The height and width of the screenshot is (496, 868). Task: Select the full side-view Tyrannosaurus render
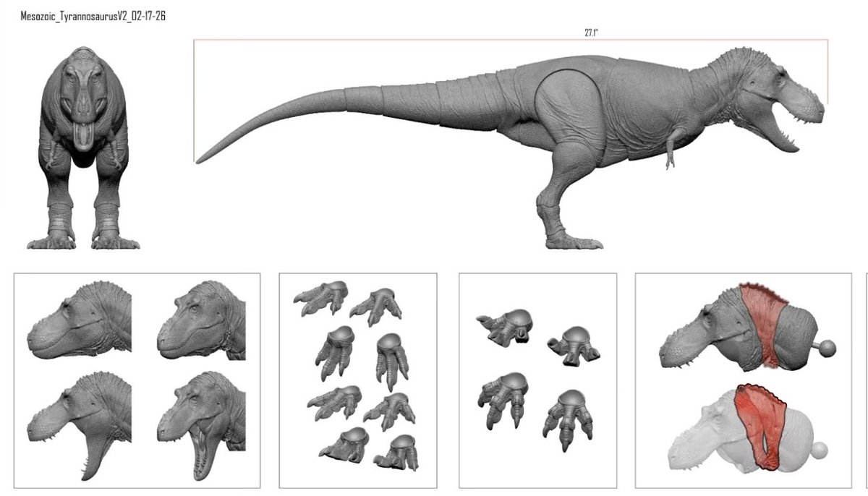511,147
